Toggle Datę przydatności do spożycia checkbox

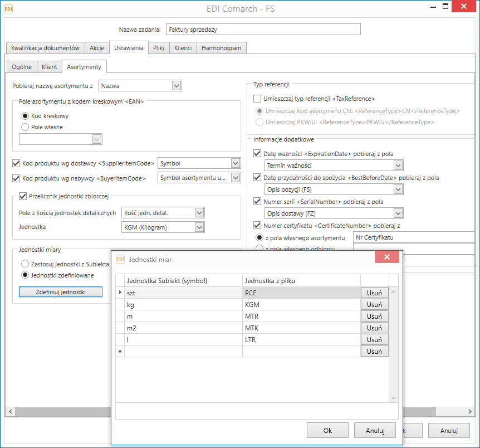click(257, 177)
